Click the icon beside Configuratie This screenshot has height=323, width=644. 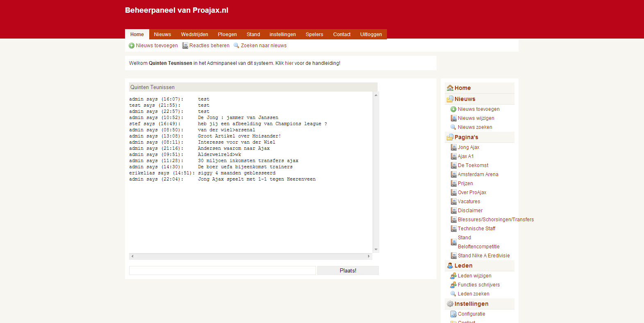coord(453,314)
